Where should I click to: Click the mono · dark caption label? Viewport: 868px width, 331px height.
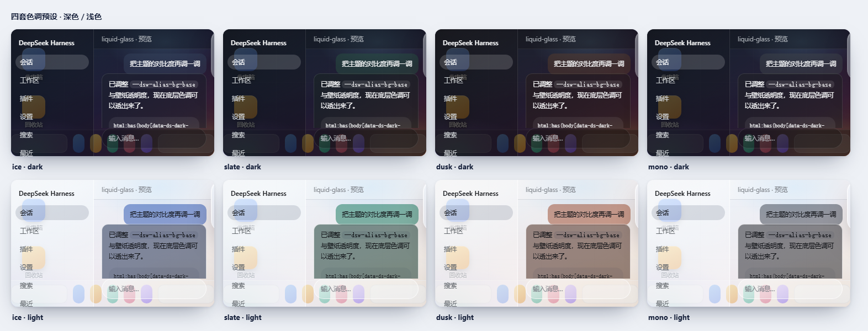coord(669,167)
